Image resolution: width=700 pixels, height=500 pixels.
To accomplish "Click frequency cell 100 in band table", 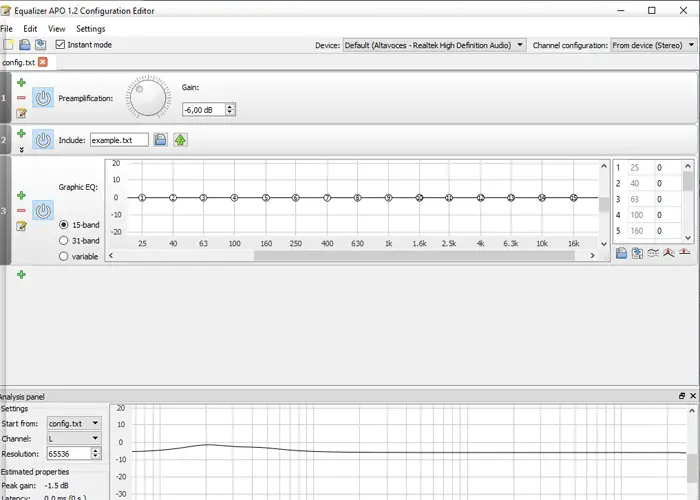I will coord(641,215).
